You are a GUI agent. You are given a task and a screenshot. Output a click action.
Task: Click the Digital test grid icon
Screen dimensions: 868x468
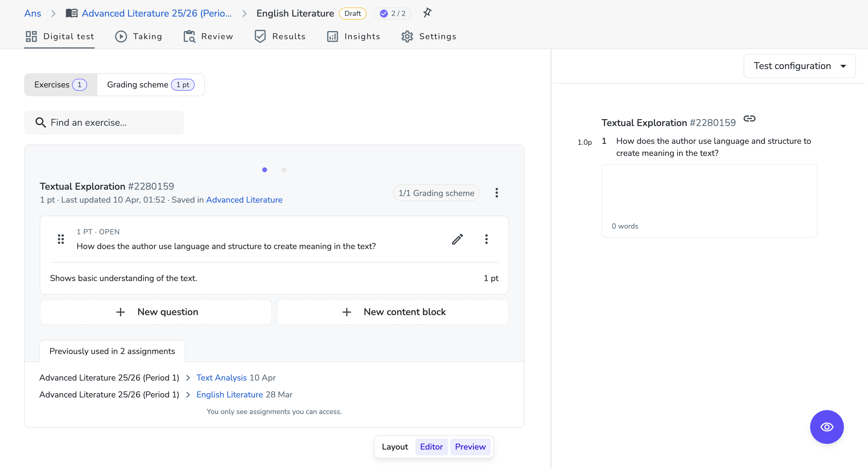point(31,36)
